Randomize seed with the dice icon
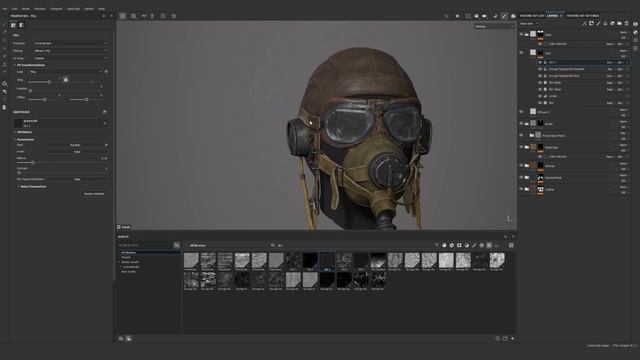The height and width of the screenshot is (360, 640). tap(106, 145)
